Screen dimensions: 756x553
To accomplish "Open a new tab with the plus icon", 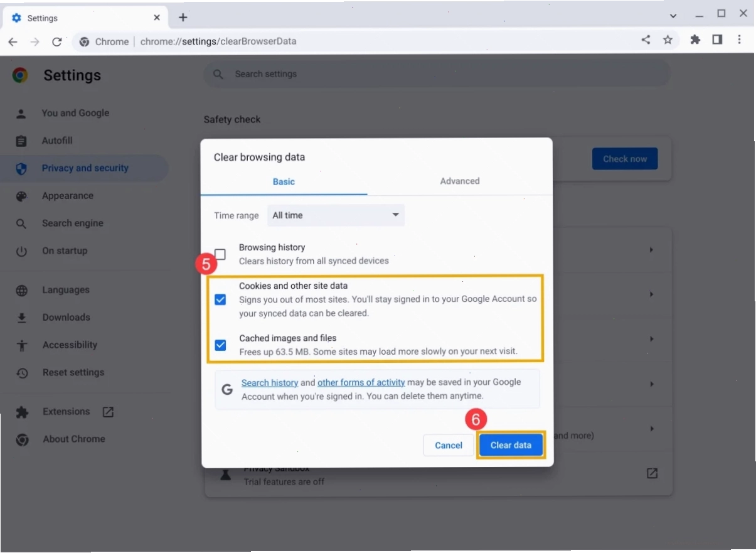I will click(x=183, y=18).
